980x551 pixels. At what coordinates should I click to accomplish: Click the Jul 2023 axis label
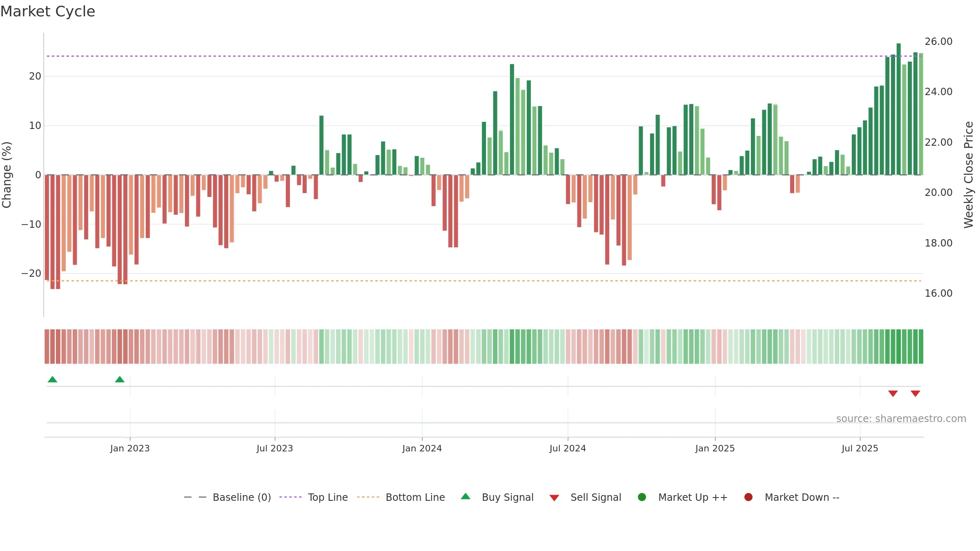coord(275,449)
